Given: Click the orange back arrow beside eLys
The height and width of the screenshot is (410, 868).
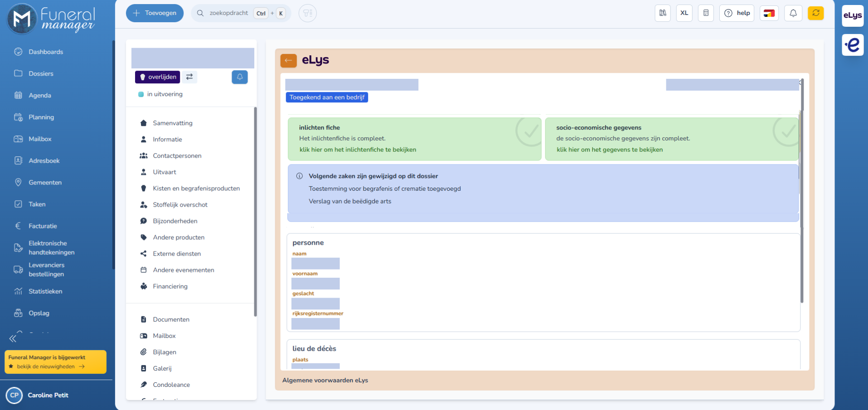Looking at the screenshot, I should tap(288, 60).
